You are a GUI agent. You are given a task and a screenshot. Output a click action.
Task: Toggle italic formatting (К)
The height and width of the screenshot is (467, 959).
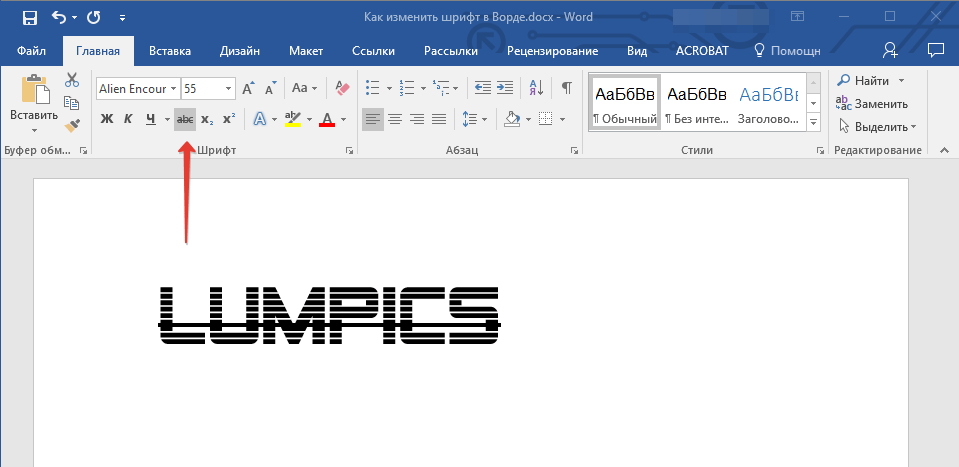(128, 120)
